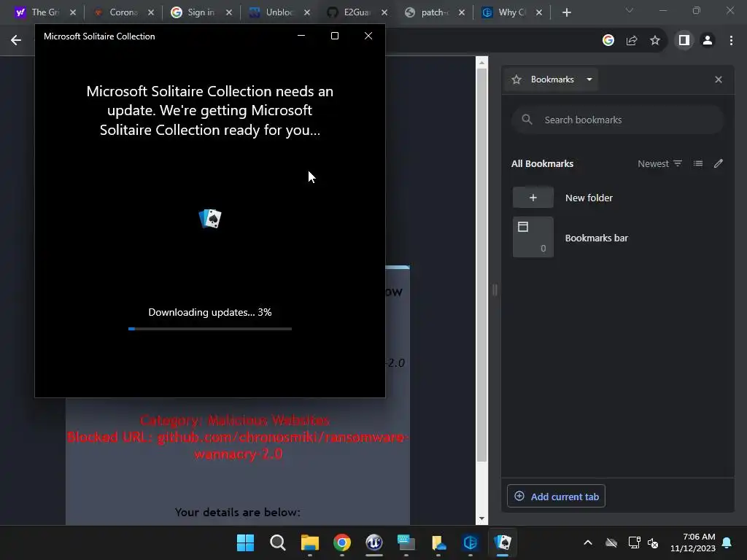This screenshot has height=560, width=747.
Task: Click the browser back arrow
Action: pos(16,41)
